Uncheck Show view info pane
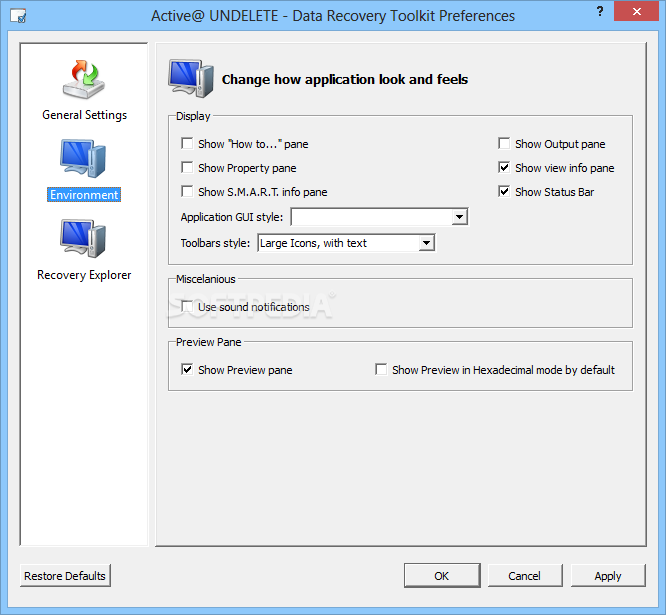The height and width of the screenshot is (615, 666). click(x=504, y=167)
